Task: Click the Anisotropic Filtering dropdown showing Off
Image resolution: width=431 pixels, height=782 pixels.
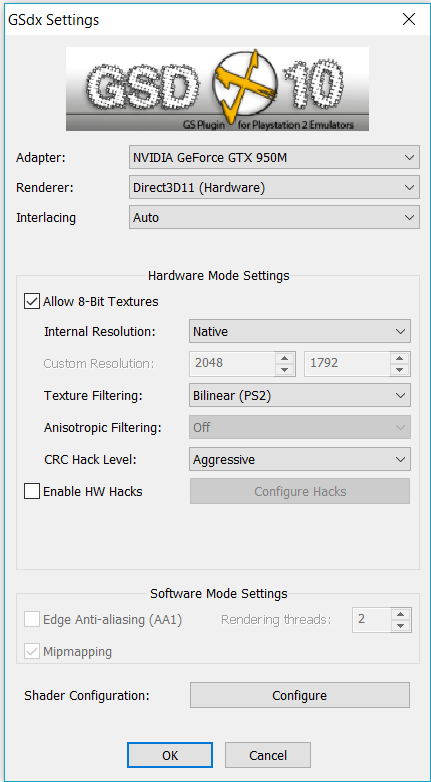Action: (x=300, y=427)
